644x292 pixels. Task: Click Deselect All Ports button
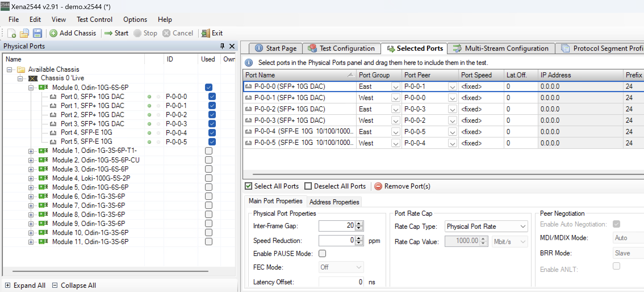(335, 186)
